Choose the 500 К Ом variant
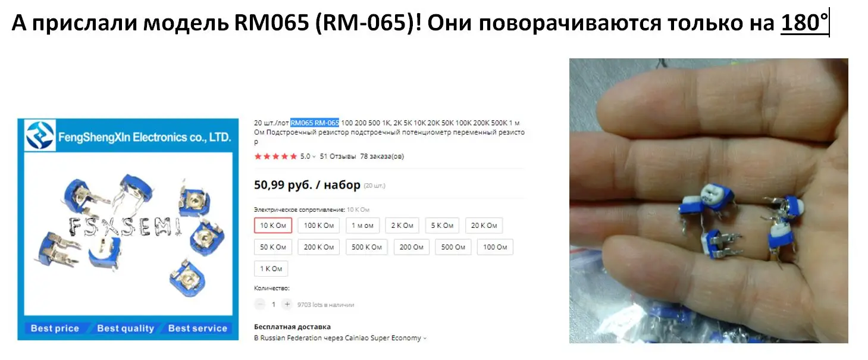This screenshot has height=360, width=868. [x=366, y=247]
